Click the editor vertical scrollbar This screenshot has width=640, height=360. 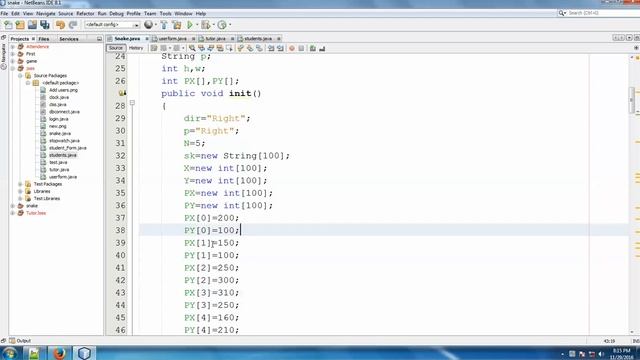[632, 100]
